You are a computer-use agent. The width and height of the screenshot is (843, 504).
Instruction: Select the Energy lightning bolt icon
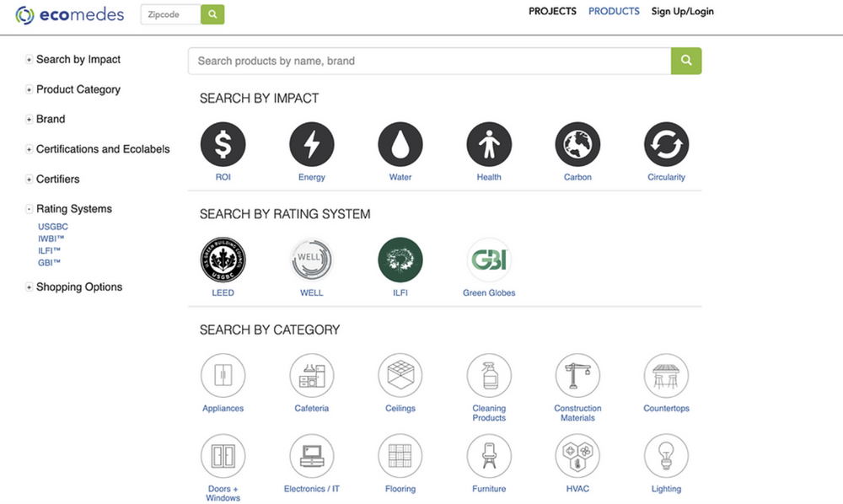coord(311,144)
